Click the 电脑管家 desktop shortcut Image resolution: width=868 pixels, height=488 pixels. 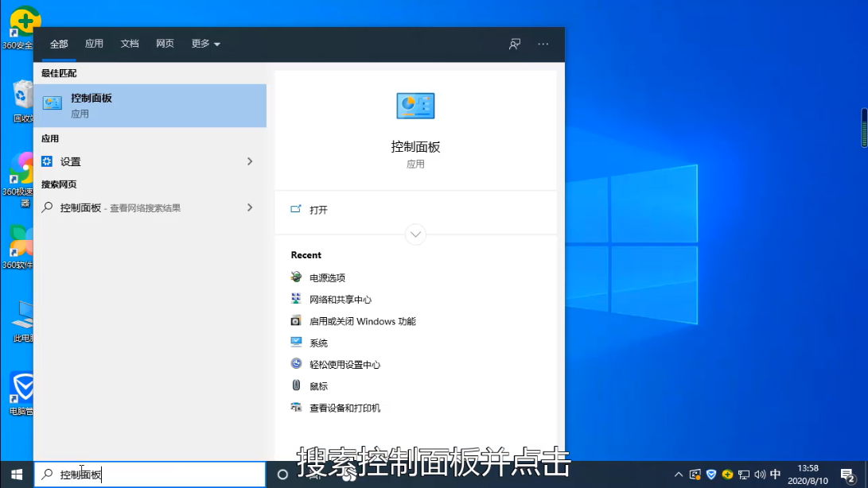pos(22,394)
